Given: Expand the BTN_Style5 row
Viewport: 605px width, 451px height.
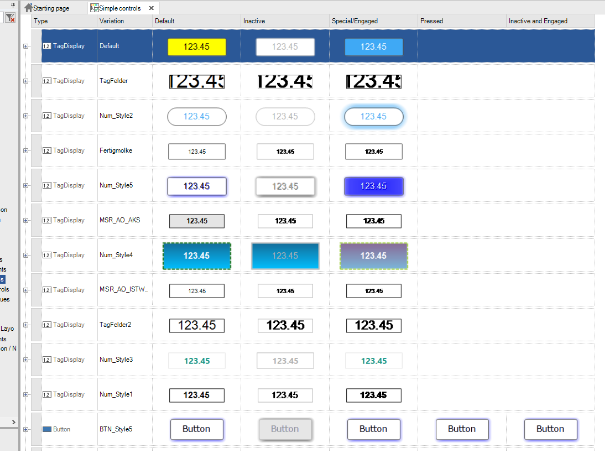Looking at the screenshot, I should 25,429.
